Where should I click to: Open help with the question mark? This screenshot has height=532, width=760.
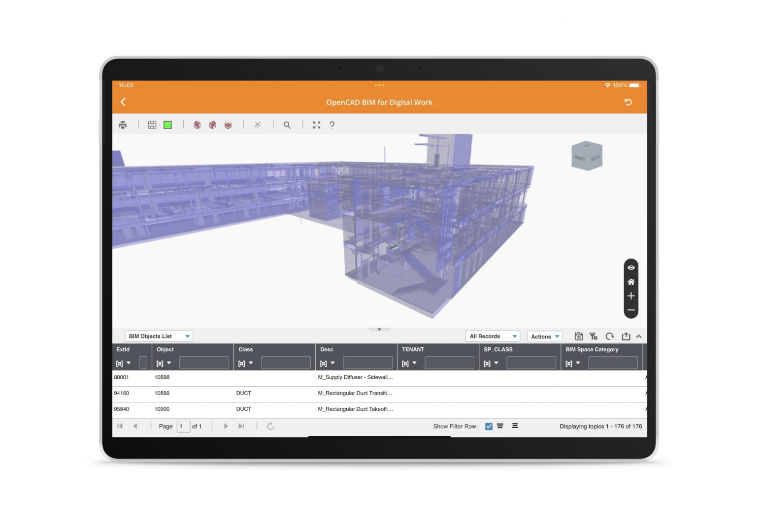coord(332,125)
